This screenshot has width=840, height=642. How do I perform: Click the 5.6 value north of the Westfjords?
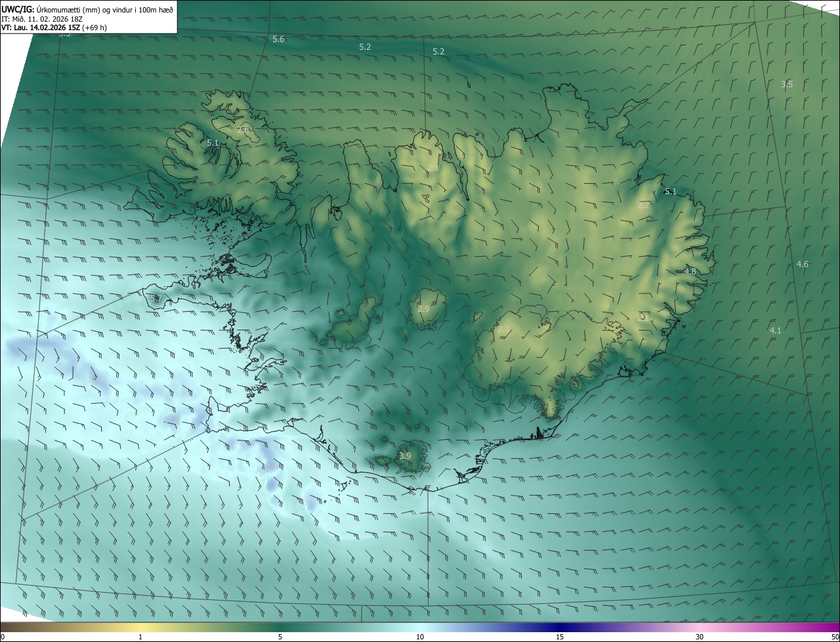278,39
